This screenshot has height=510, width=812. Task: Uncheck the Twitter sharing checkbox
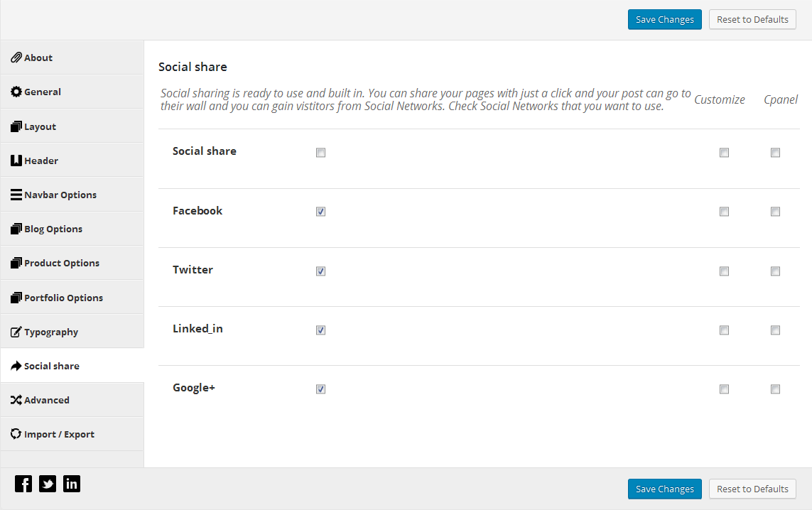[320, 271]
